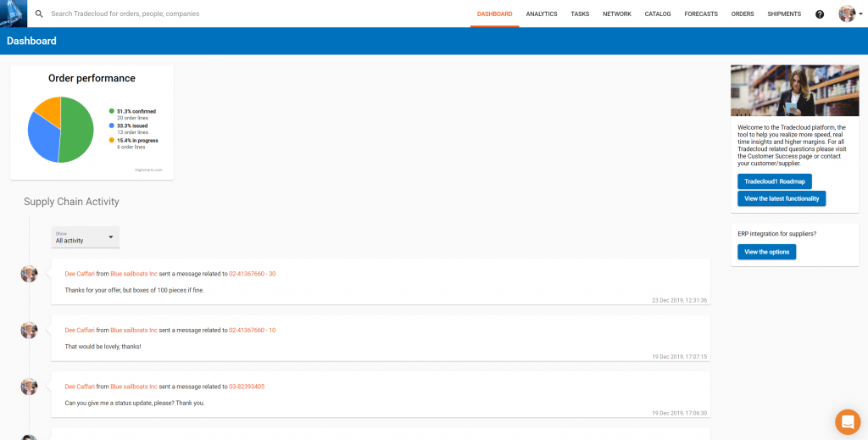
Task: Open the Analytics tab
Action: [x=542, y=14]
